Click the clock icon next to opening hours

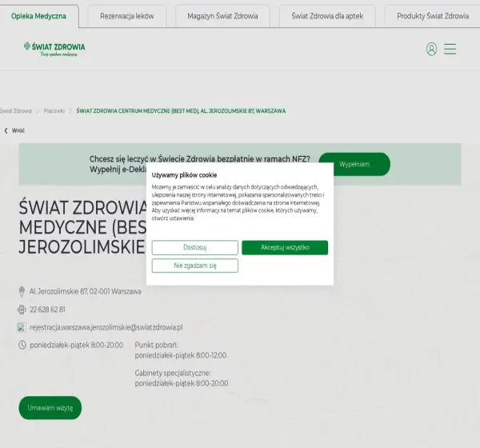[x=22, y=345]
